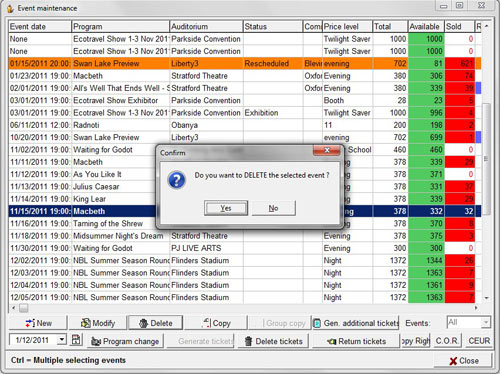Click the Modify button icon

point(85,323)
